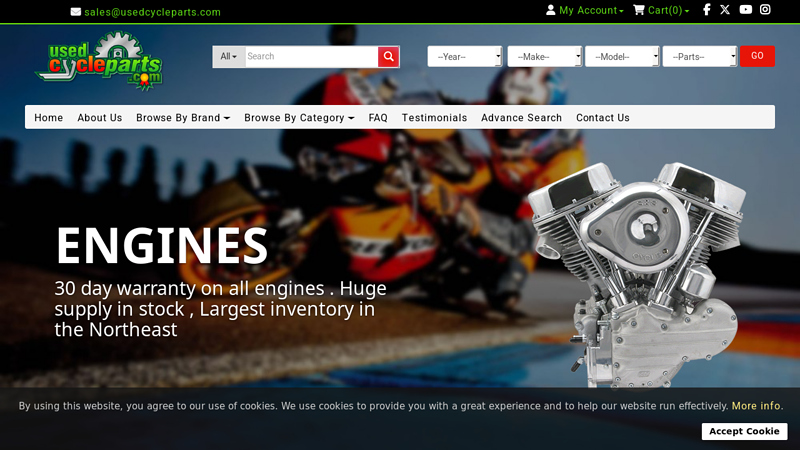Focus the Search text field
The width and height of the screenshot is (800, 450).
click(311, 57)
